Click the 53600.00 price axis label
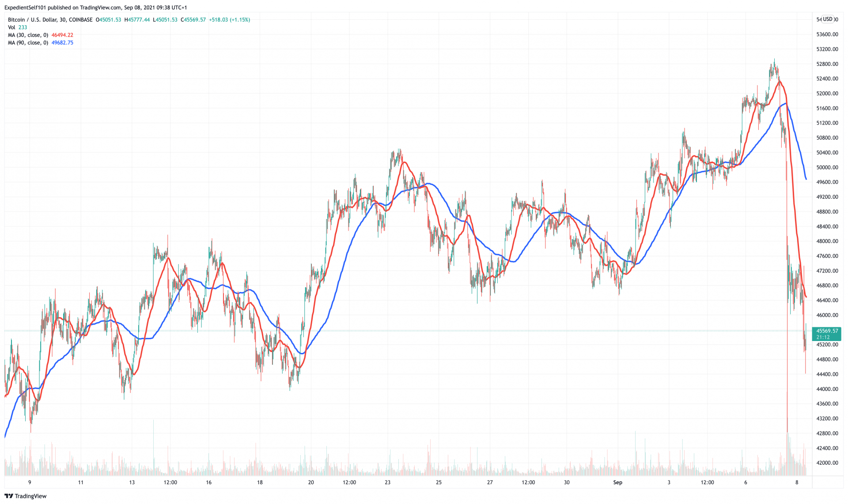 tap(827, 34)
